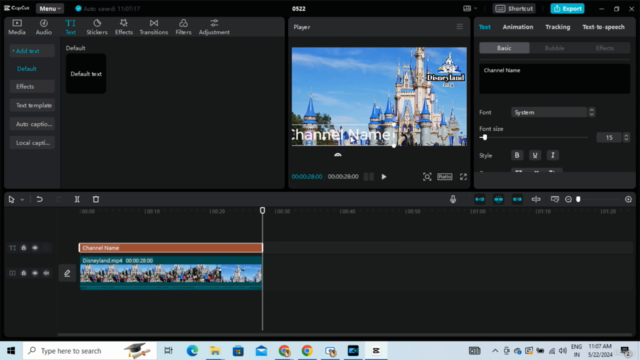Split the clip at the playhead
Image resolution: width=640 pixels, height=360 pixels.
point(77,199)
